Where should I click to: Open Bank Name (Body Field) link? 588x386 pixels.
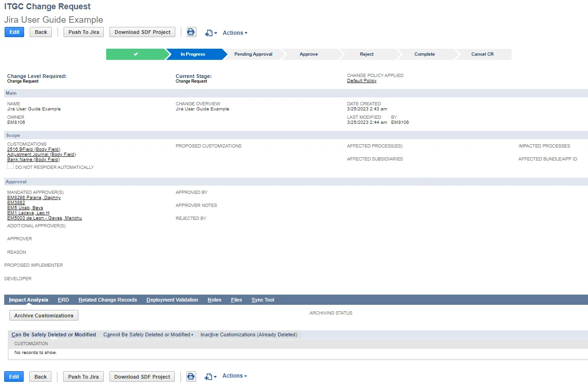coord(33,160)
